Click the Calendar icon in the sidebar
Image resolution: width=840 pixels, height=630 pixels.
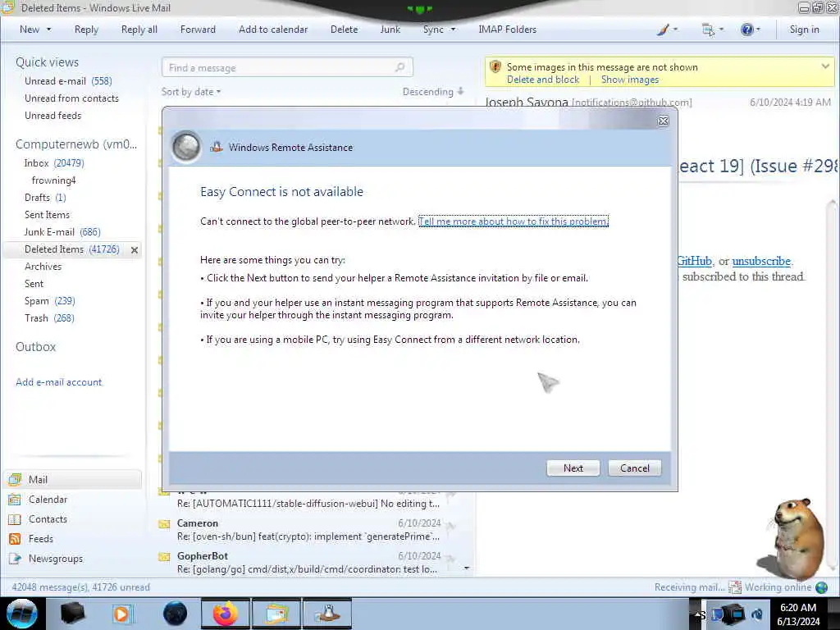tap(15, 500)
